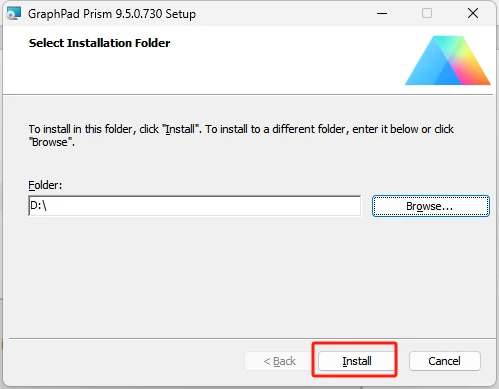Click the install instructions paragraph text
499x389 pixels.
(x=241, y=135)
